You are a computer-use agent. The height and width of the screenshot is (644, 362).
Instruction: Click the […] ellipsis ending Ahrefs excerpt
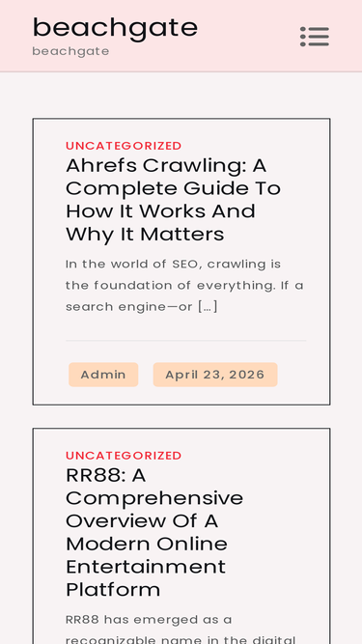(208, 307)
